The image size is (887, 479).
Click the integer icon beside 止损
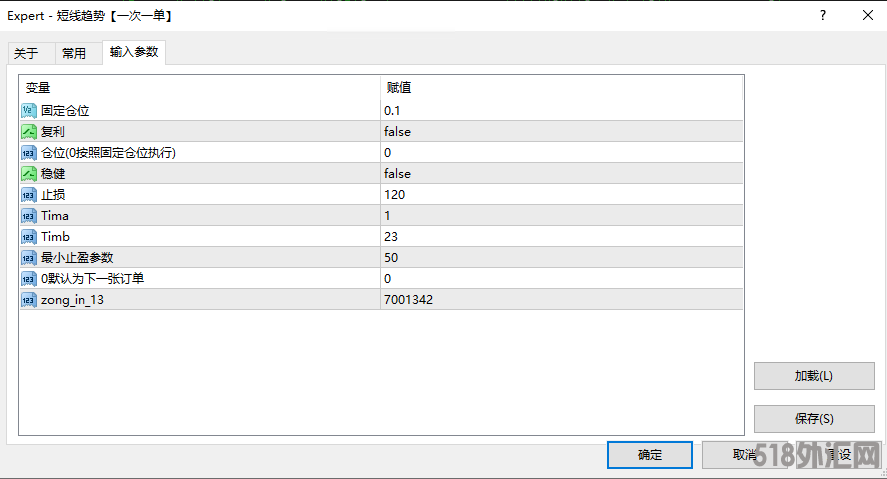(29, 195)
